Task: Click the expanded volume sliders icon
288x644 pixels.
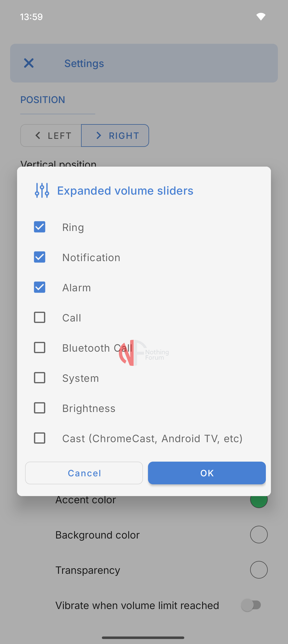Action: coord(42,190)
